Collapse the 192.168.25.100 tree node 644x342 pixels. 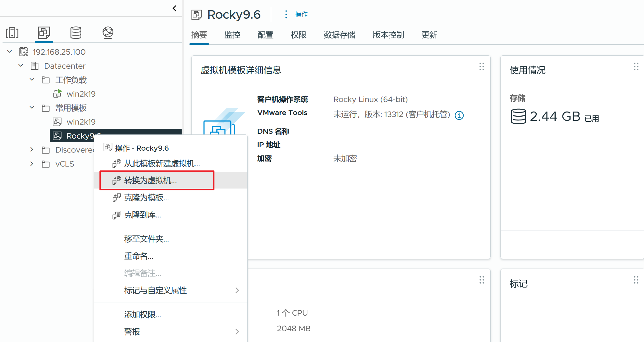[10, 51]
